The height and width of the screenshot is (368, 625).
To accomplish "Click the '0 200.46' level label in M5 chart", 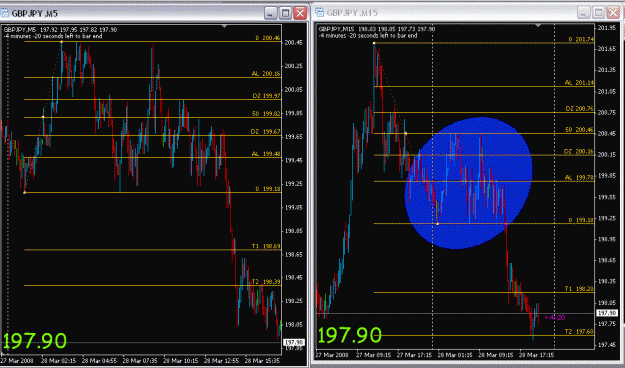I will click(x=268, y=38).
